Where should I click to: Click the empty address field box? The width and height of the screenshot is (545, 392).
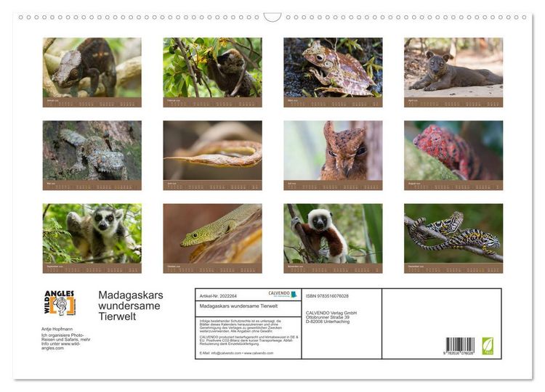[x=441, y=324]
